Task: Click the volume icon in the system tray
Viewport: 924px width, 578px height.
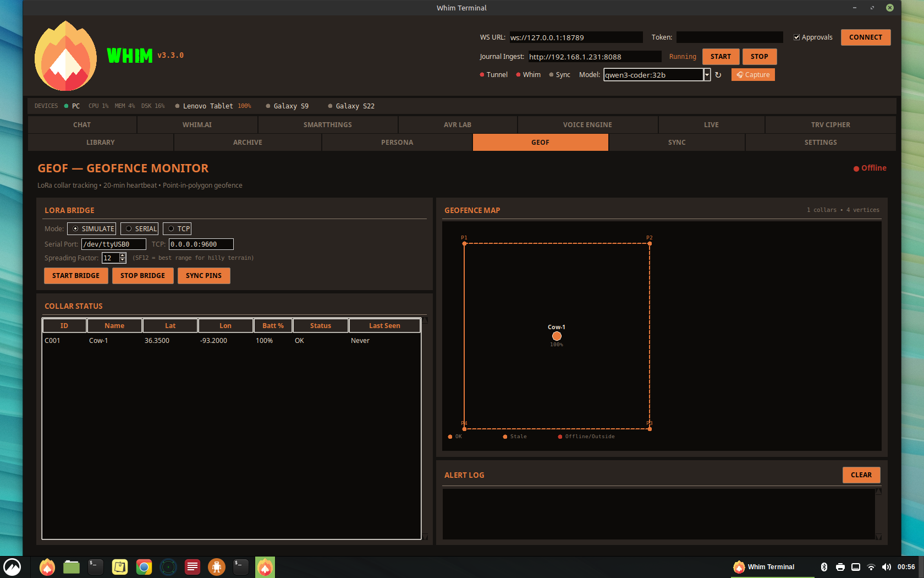Action: point(887,566)
